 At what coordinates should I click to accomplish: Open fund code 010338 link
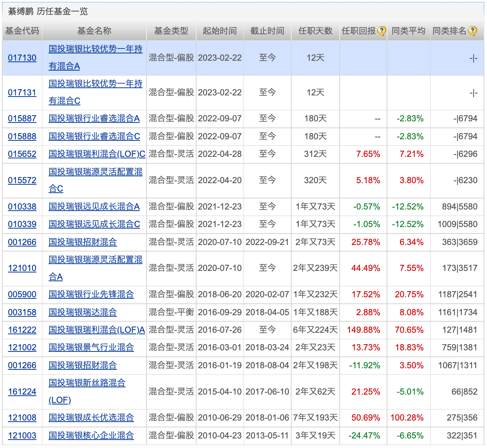point(22,207)
